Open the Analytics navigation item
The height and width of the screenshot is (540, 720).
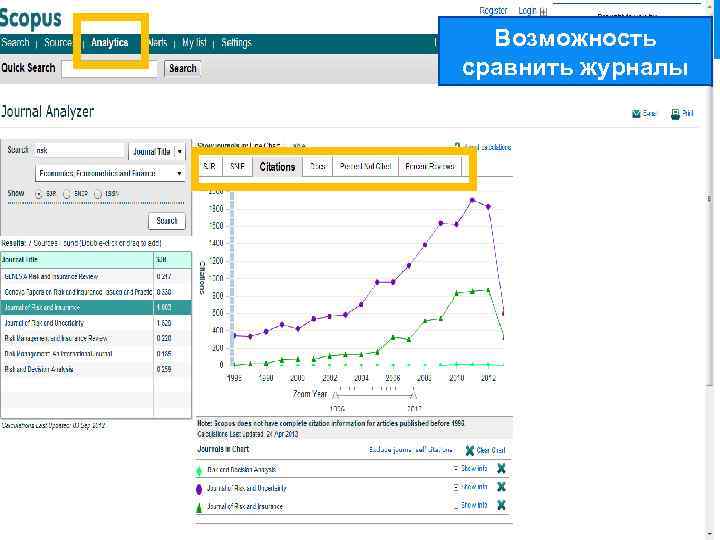109,43
